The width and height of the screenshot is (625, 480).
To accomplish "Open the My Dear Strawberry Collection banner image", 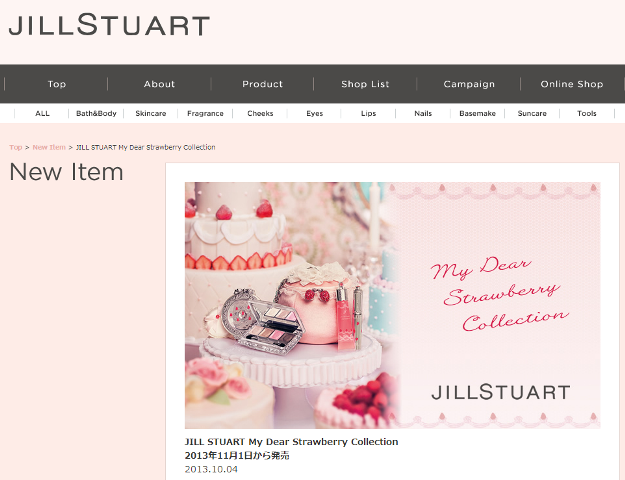I will (393, 305).
